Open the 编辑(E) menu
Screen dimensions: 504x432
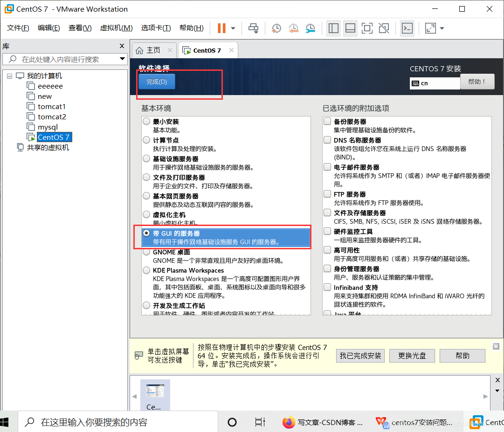48,28
